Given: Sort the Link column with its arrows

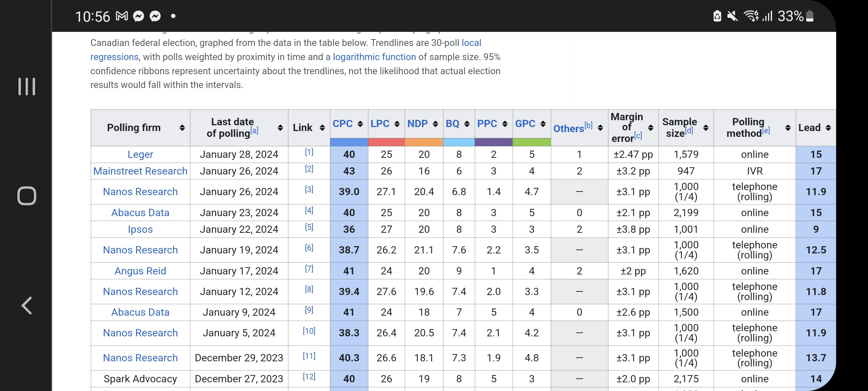Looking at the screenshot, I should (322, 128).
